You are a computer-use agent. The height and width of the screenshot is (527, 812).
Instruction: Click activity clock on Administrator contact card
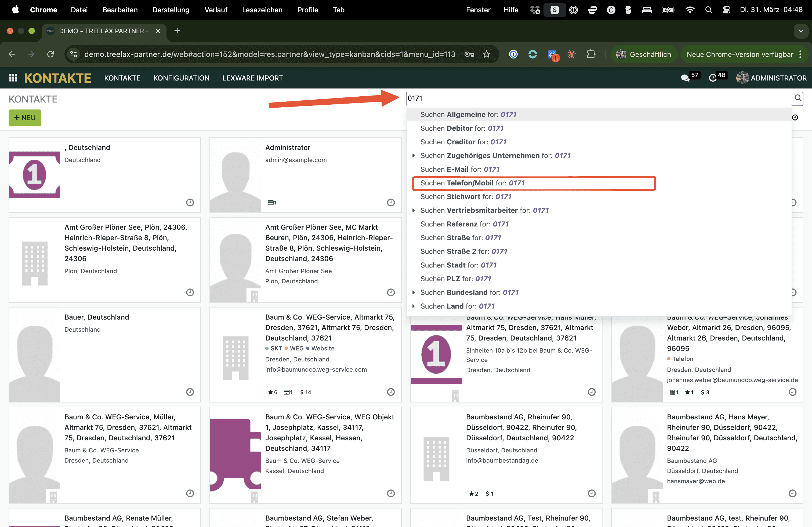point(391,203)
